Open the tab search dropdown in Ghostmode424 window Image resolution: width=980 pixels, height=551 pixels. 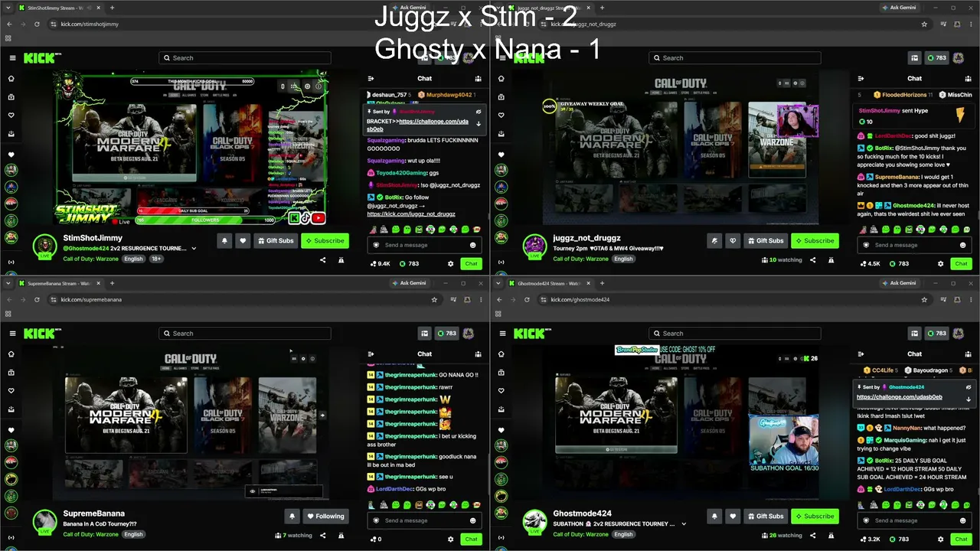click(x=499, y=283)
